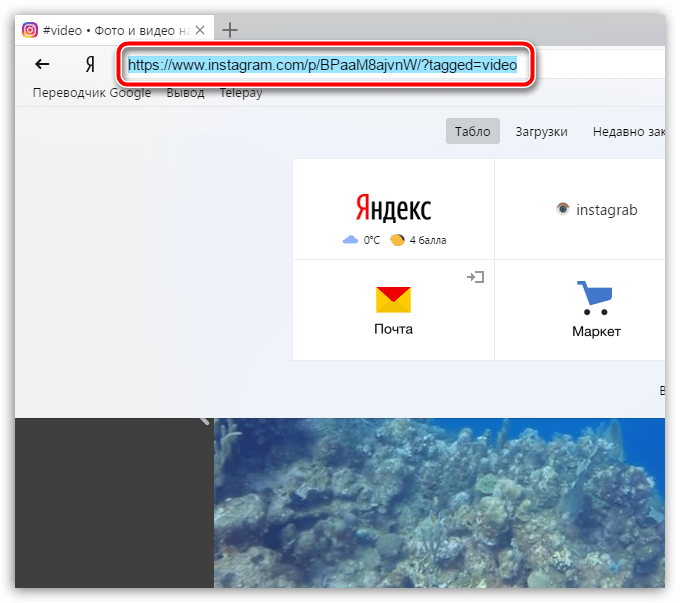
Task: Open the instagrab tile
Action: coord(580,209)
